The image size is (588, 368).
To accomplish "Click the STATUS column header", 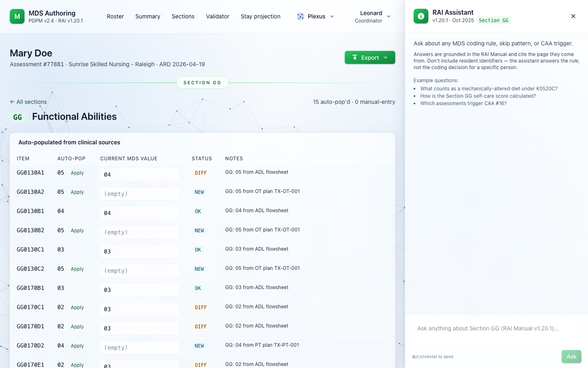I will (x=202, y=159).
